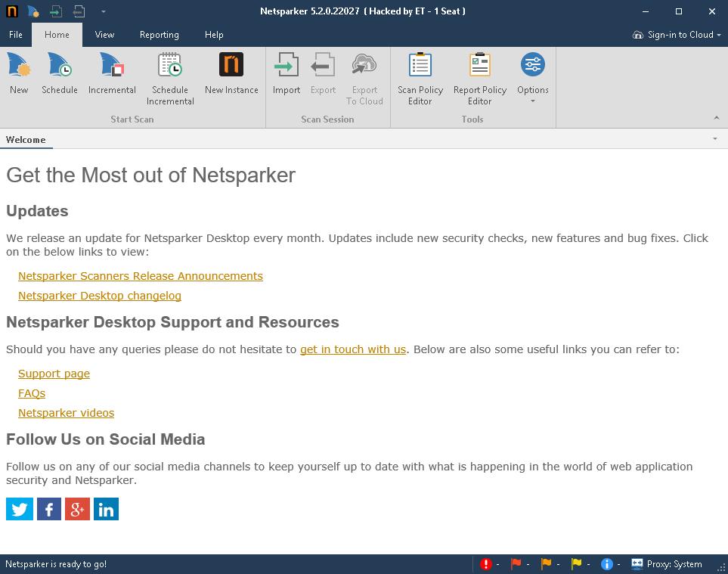728x574 pixels.
Task: Select the Welcome document tab
Action: click(x=26, y=140)
